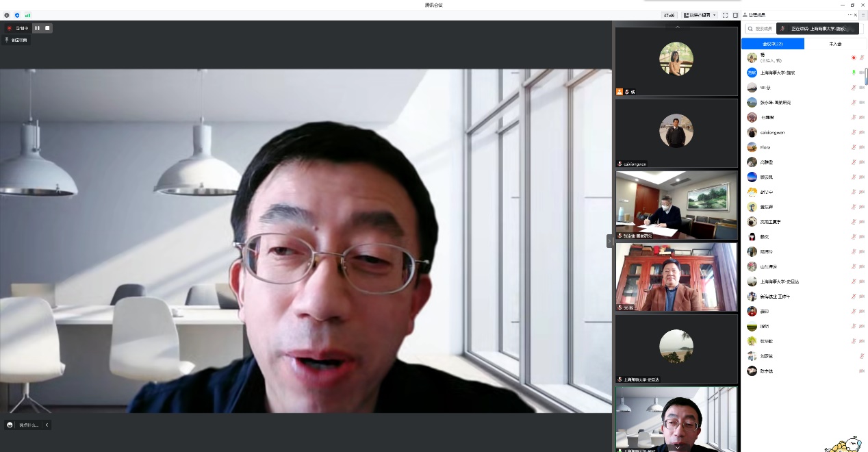Click the search members input field
The width and height of the screenshot is (868, 452).
(761, 29)
